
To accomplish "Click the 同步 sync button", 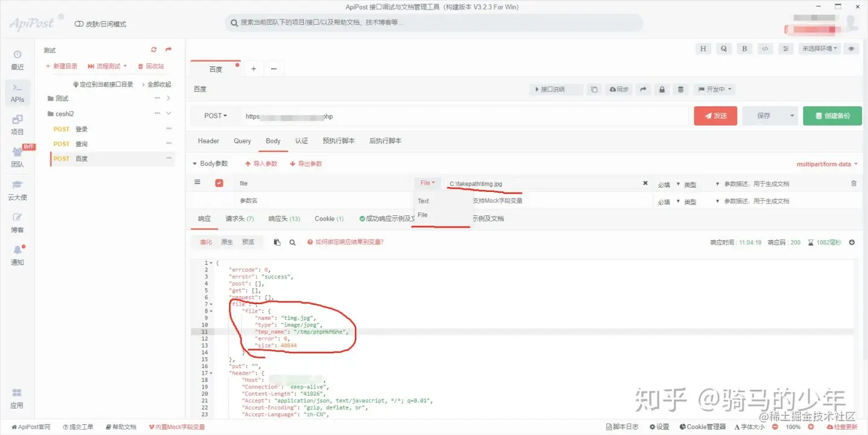I will pyautogui.click(x=619, y=89).
